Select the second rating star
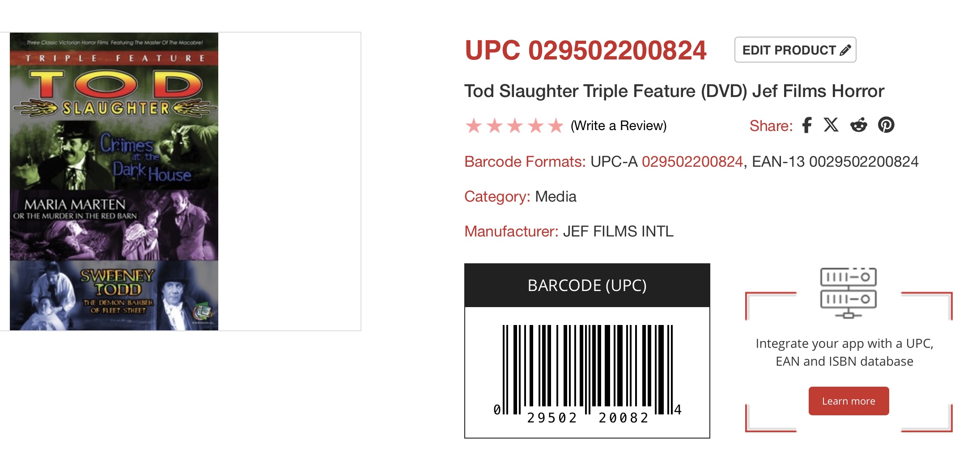The image size is (980, 460). point(494,126)
